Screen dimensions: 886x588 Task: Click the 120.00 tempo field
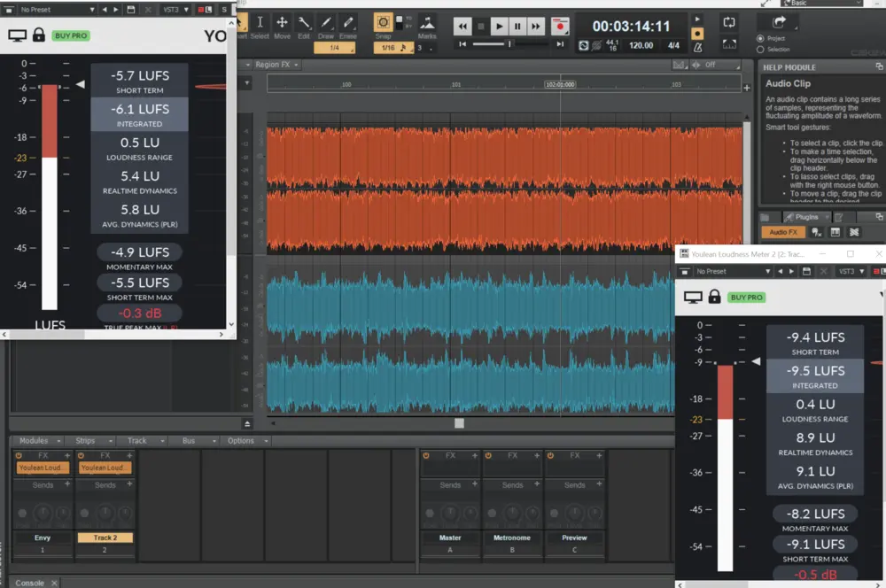641,45
